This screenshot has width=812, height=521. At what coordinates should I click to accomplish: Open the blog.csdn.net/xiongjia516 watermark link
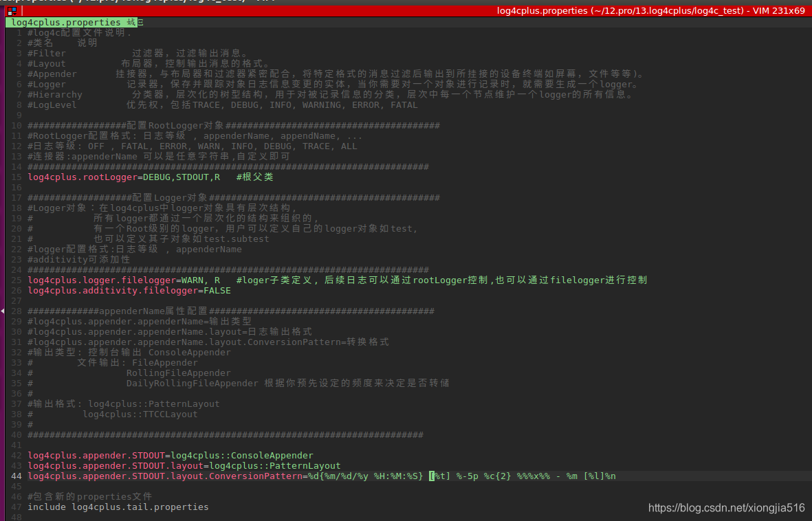pos(726,507)
